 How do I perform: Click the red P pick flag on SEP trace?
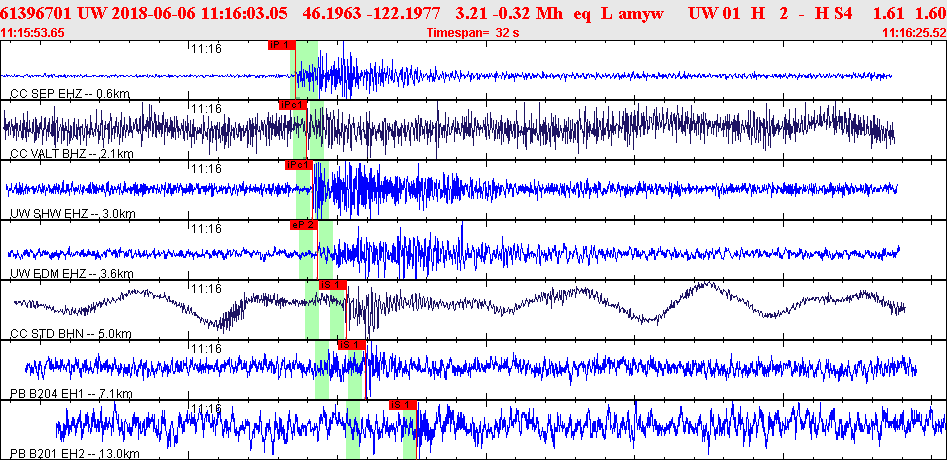click(x=281, y=45)
